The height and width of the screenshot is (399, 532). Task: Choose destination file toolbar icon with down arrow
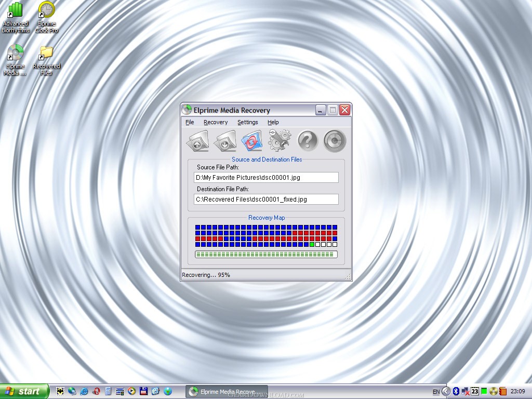[x=225, y=141]
